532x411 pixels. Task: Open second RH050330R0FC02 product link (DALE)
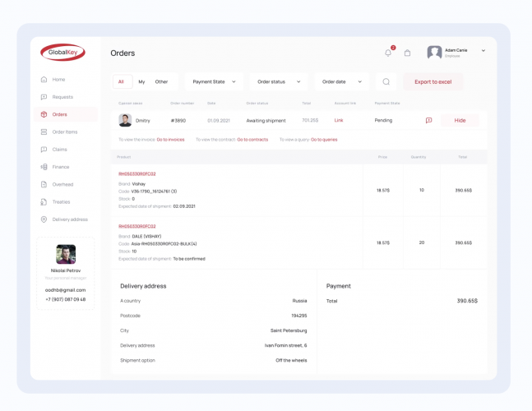(x=137, y=226)
